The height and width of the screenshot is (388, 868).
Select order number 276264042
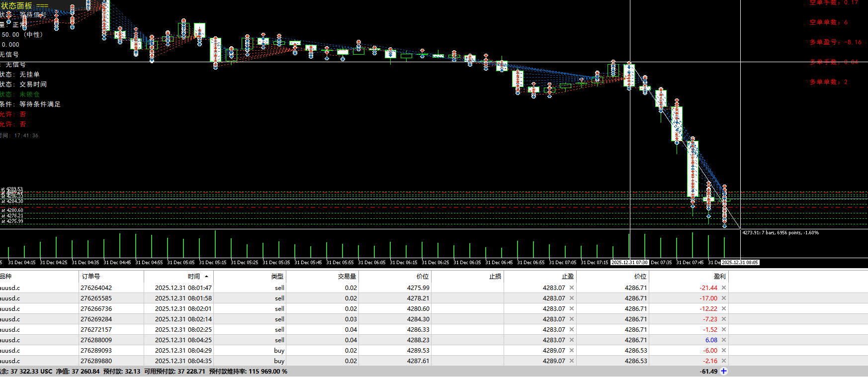pyautogui.click(x=96, y=288)
